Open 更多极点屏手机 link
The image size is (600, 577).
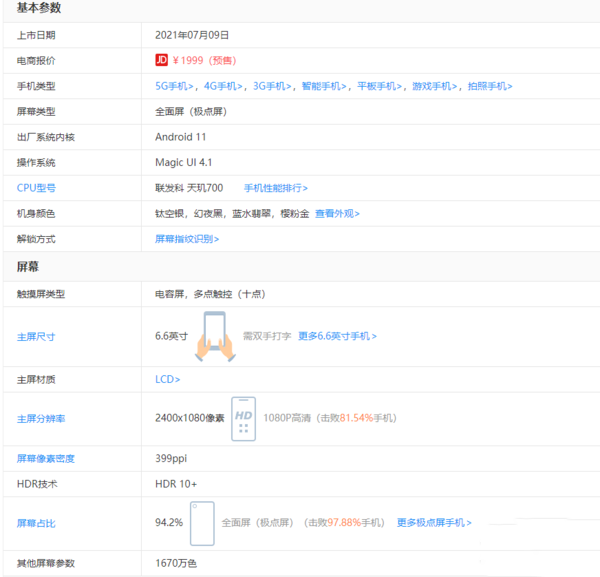point(433,523)
